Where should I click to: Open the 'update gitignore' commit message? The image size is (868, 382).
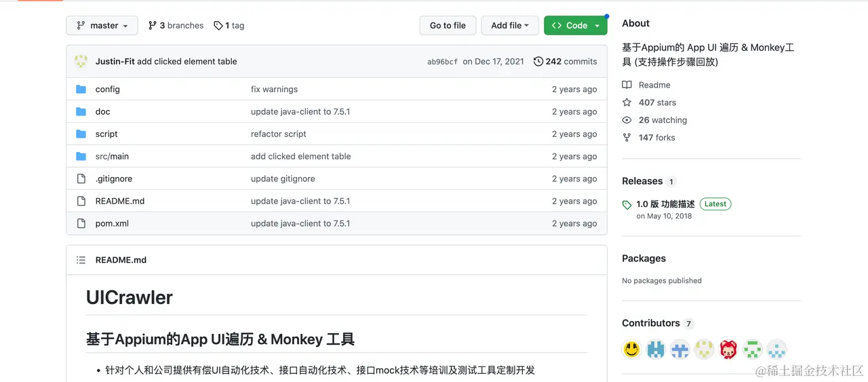283,178
